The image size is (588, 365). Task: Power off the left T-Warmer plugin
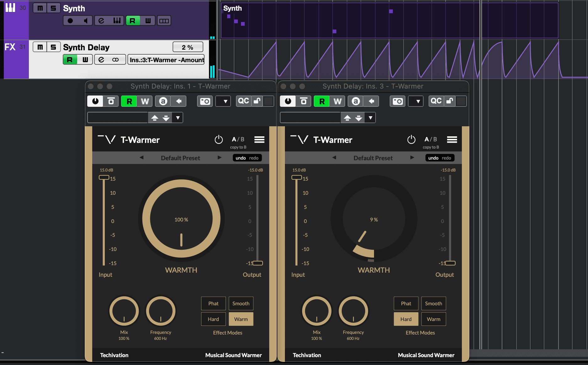(219, 139)
